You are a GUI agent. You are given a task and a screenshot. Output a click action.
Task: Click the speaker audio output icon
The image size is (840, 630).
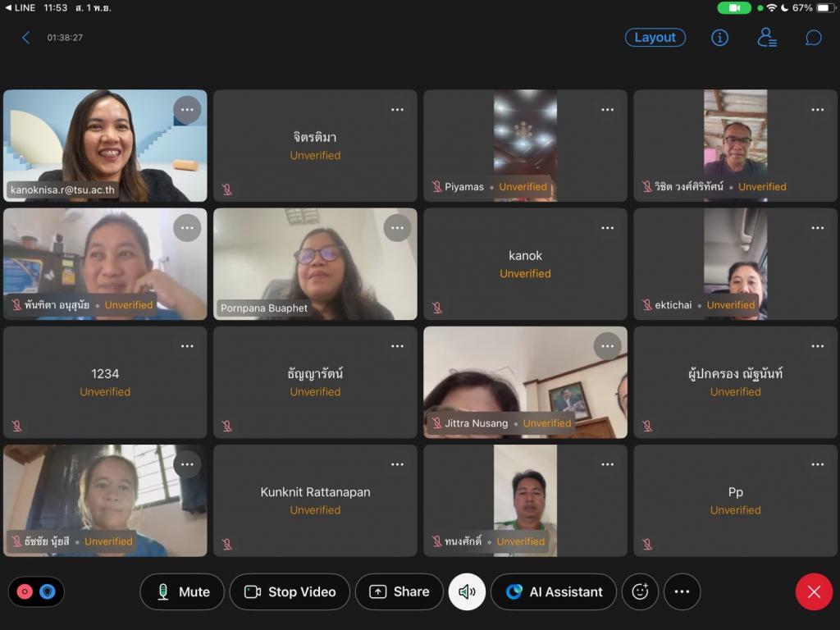tap(467, 591)
